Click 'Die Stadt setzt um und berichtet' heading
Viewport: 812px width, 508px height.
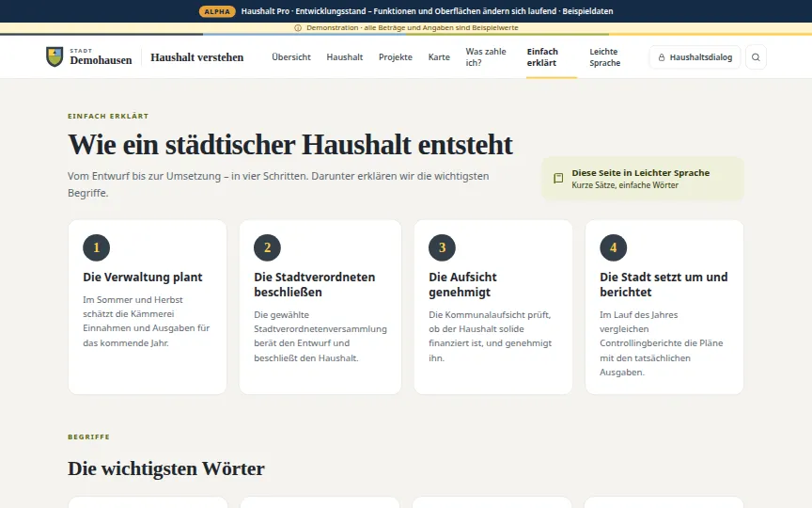664,285
